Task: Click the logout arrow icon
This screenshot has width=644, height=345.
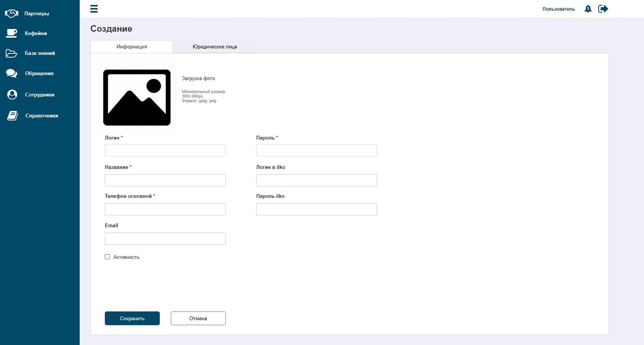Action: click(x=603, y=9)
